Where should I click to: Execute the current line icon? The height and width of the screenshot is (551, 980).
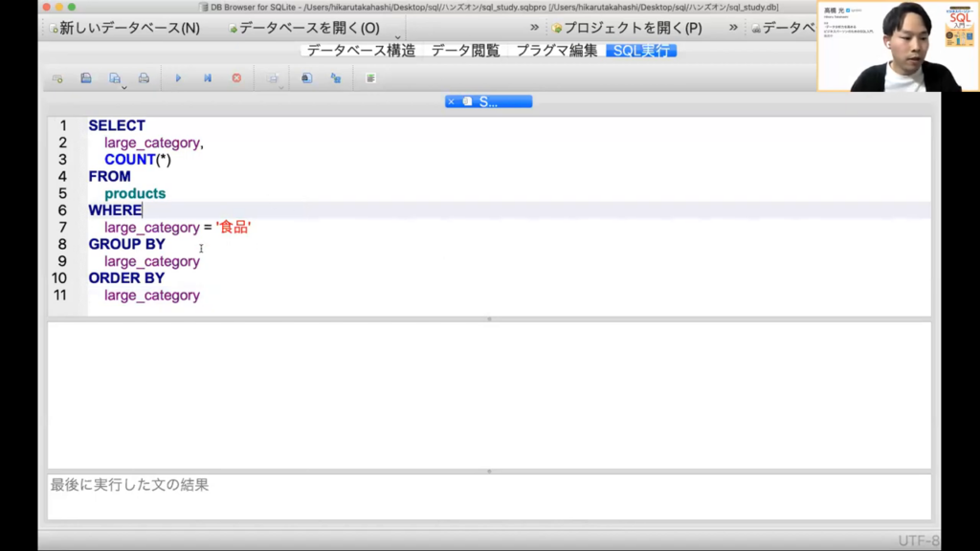(207, 78)
